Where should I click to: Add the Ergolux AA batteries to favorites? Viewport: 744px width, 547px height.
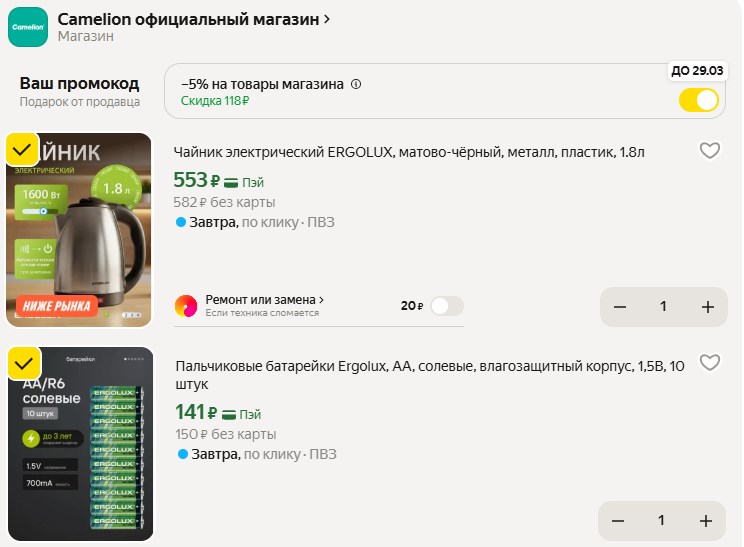pyautogui.click(x=710, y=363)
